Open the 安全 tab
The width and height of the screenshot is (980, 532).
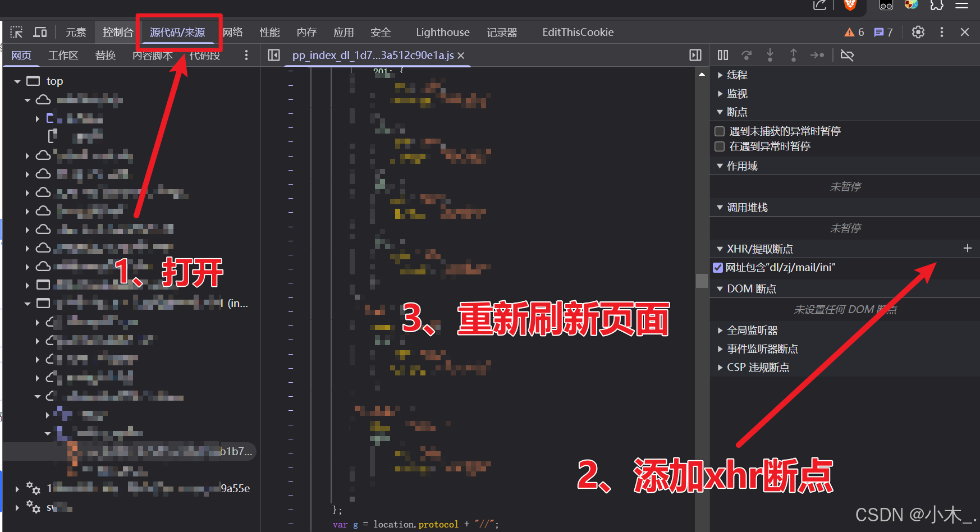coord(381,32)
